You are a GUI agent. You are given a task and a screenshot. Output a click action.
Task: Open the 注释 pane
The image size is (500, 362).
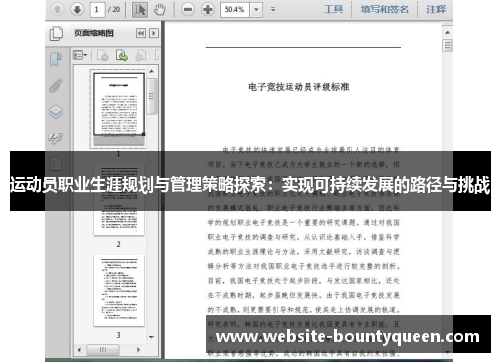[x=436, y=9]
